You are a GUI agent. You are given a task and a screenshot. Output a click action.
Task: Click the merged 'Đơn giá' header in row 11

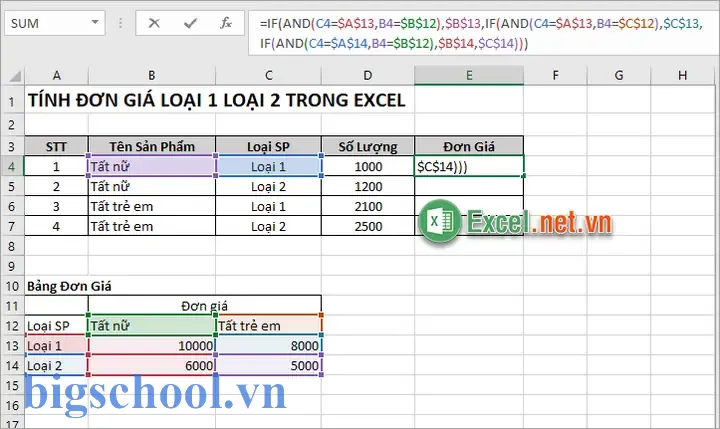[205, 306]
